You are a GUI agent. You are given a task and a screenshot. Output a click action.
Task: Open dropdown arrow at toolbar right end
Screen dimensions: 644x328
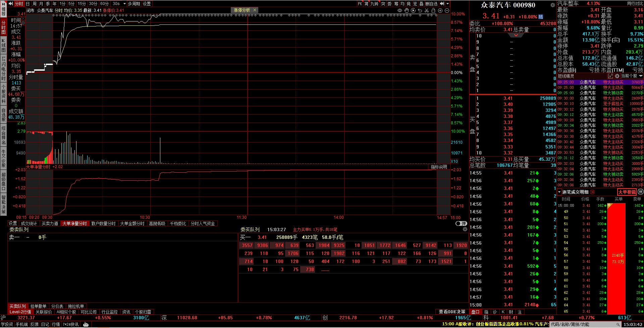tap(447, 4)
